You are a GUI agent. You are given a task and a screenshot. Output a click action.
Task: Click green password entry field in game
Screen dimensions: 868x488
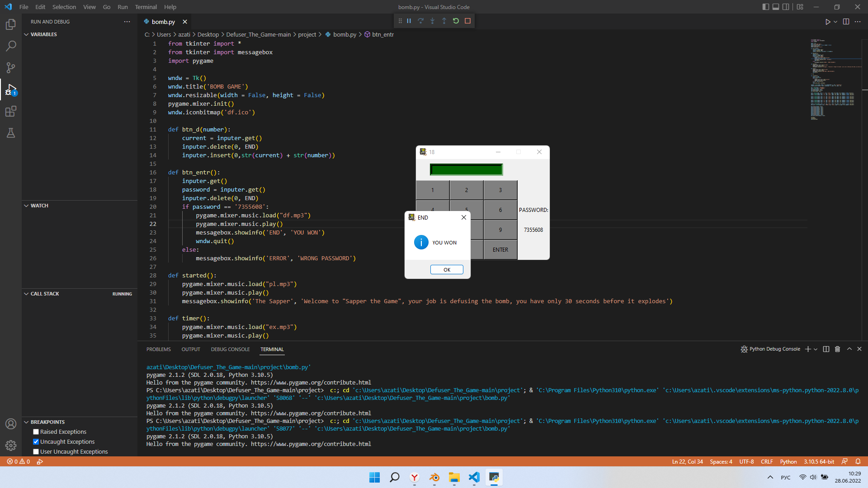click(466, 170)
